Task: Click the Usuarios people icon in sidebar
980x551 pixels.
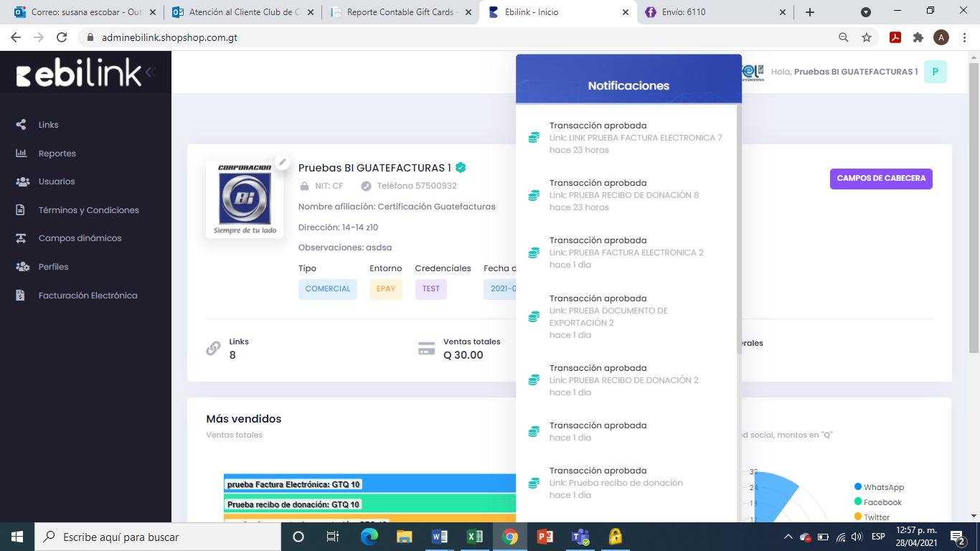Action: pyautogui.click(x=22, y=182)
